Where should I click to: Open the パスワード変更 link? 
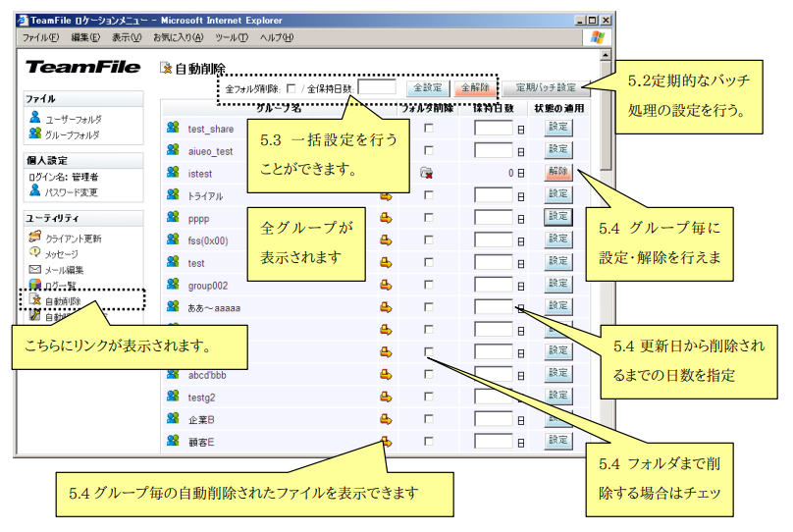point(71,191)
